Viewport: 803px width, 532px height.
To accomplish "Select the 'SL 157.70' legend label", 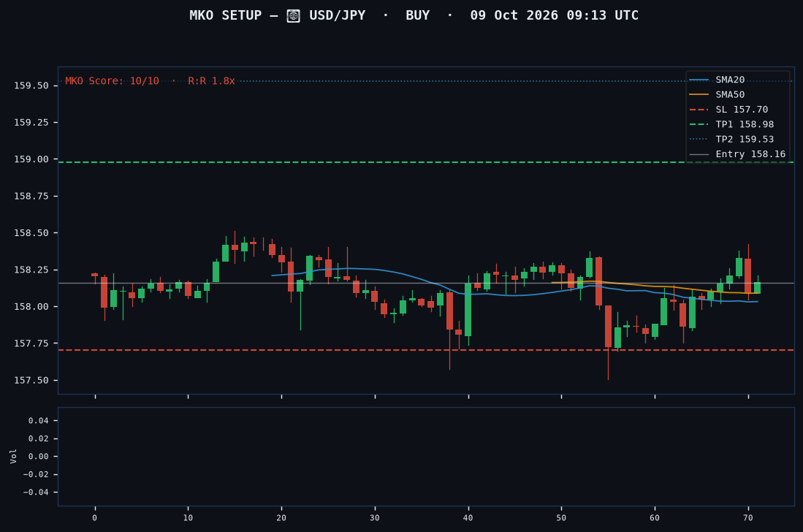I will [742, 110].
